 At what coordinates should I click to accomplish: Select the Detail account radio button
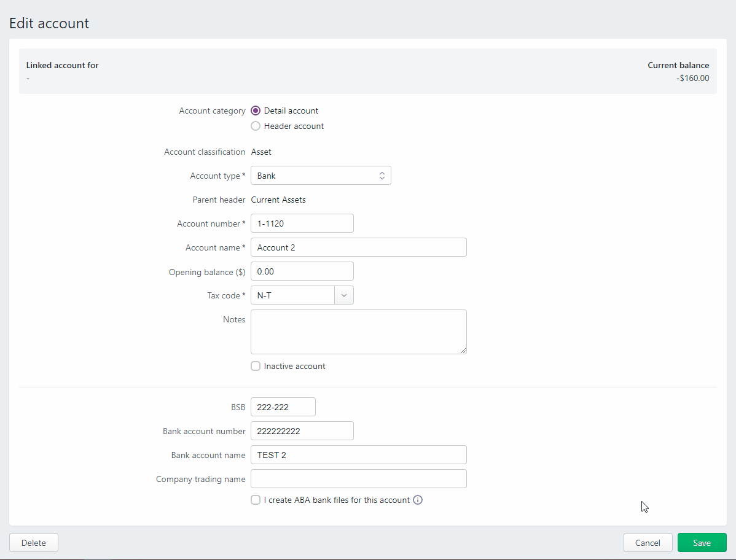click(256, 111)
